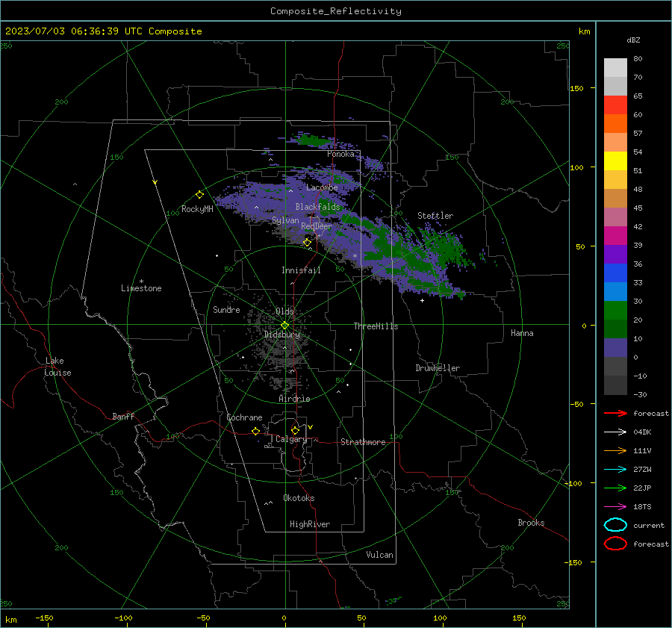Click the Strathmore town label
672x628 pixels.
(363, 442)
